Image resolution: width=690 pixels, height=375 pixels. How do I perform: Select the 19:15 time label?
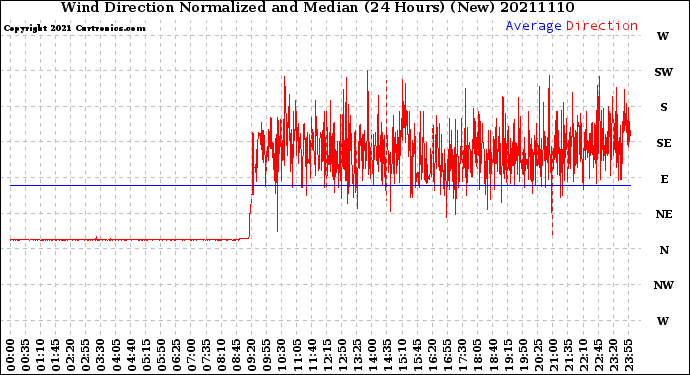(508, 355)
